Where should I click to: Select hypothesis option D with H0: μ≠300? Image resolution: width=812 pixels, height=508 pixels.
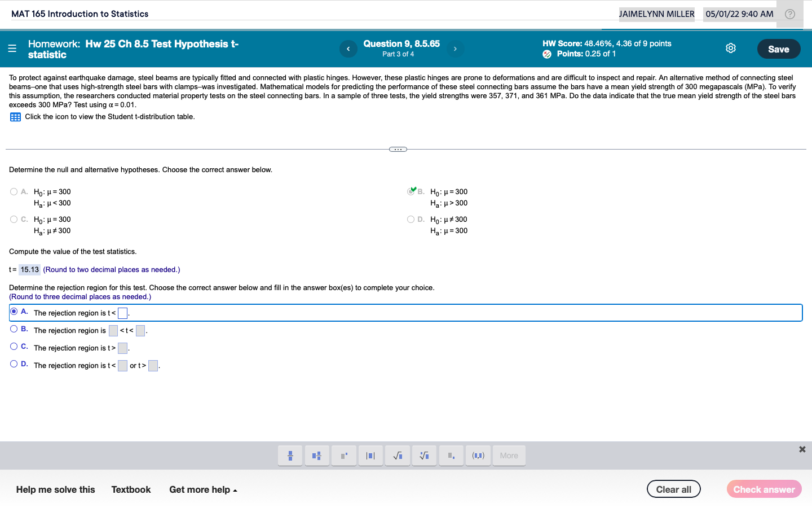coord(411,220)
